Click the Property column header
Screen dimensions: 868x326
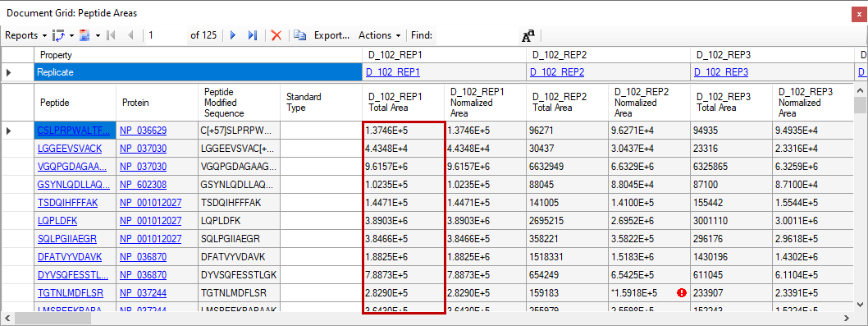click(198, 56)
